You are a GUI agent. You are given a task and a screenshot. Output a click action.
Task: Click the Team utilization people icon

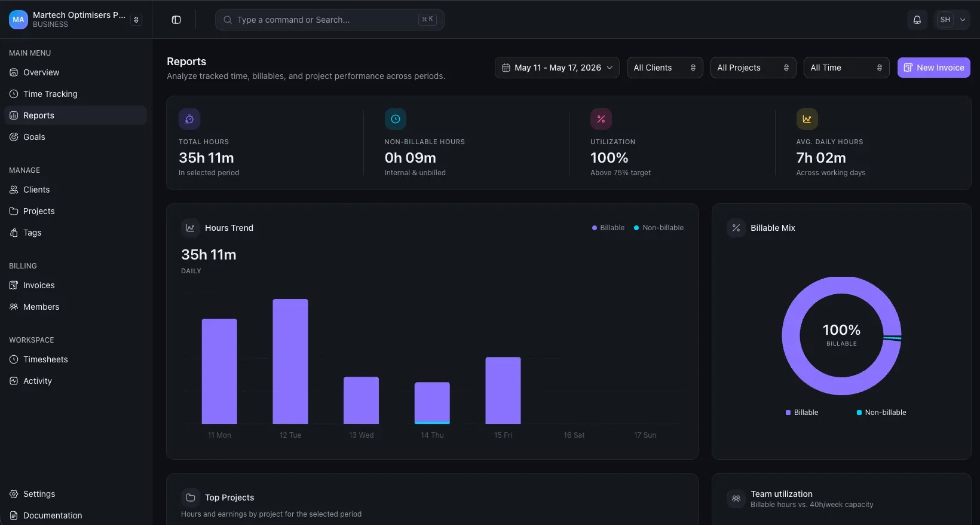(x=736, y=499)
